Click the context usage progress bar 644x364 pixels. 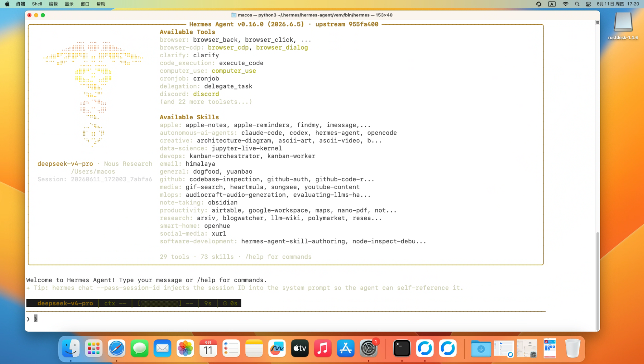pyautogui.click(x=160, y=303)
